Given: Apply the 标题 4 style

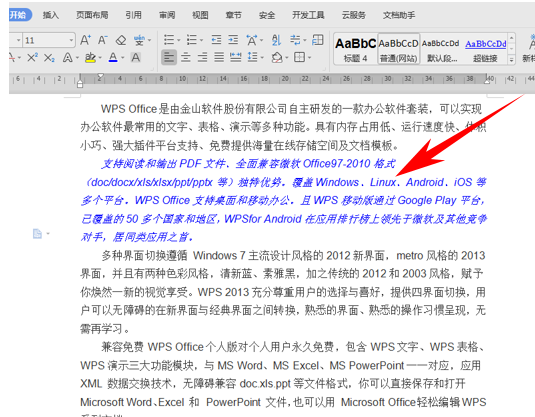Looking at the screenshot, I should pos(355,48).
